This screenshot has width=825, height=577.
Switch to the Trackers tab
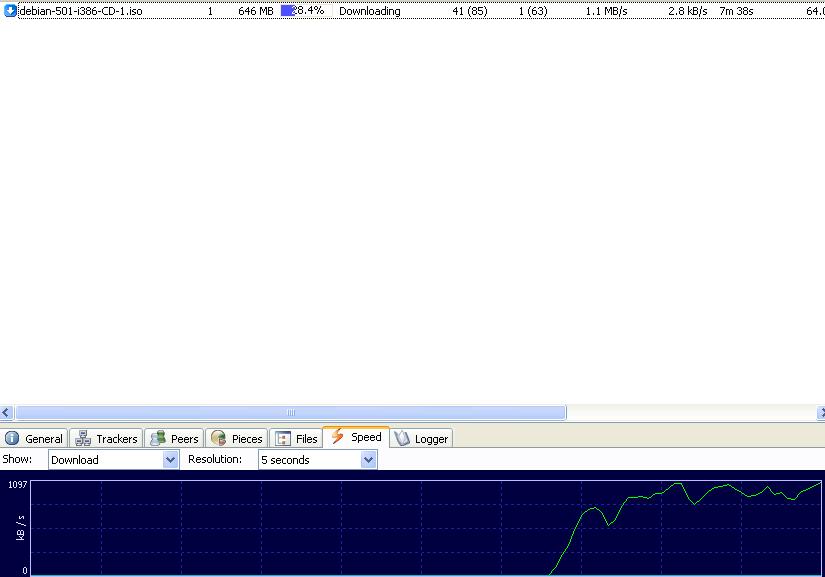coord(106,439)
